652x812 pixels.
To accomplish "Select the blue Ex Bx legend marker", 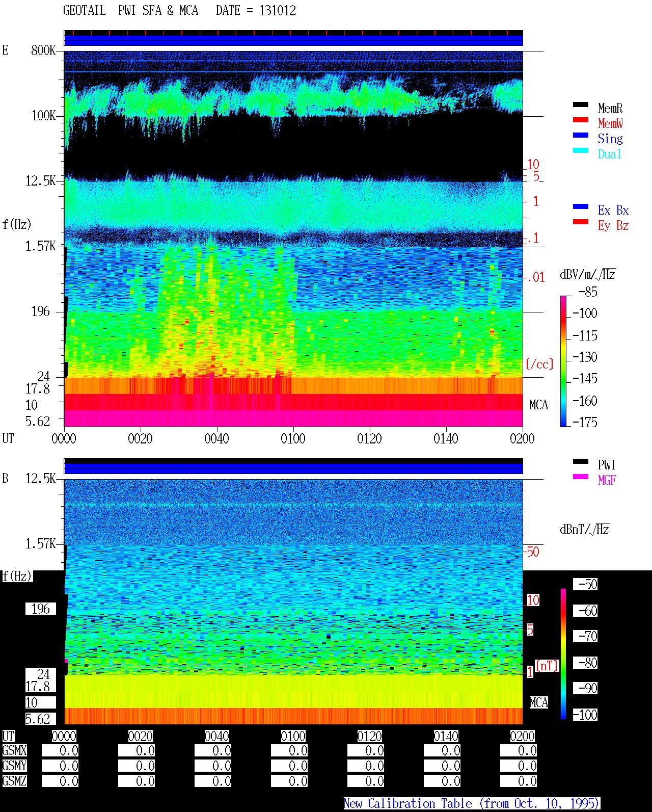I will 581,206.
